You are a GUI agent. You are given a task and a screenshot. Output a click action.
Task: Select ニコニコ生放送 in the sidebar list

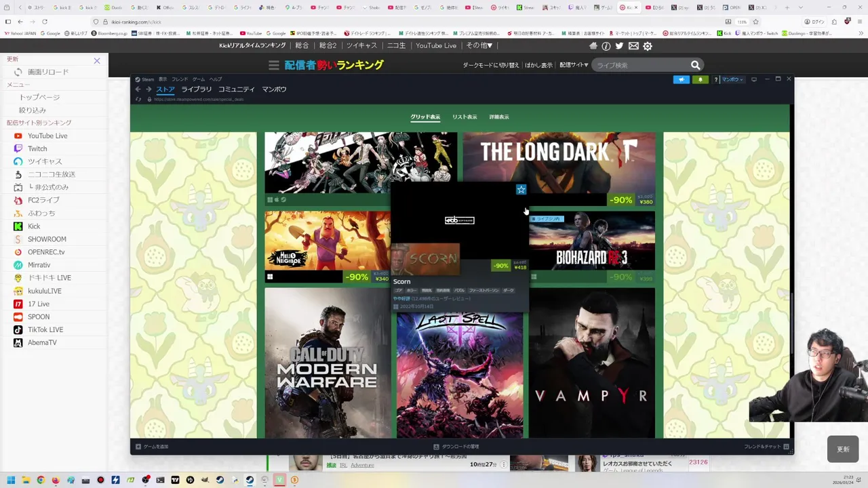click(x=52, y=174)
